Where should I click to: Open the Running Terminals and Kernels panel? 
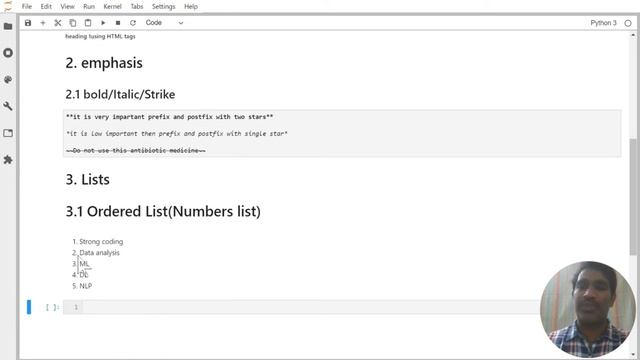pyautogui.click(x=8, y=53)
